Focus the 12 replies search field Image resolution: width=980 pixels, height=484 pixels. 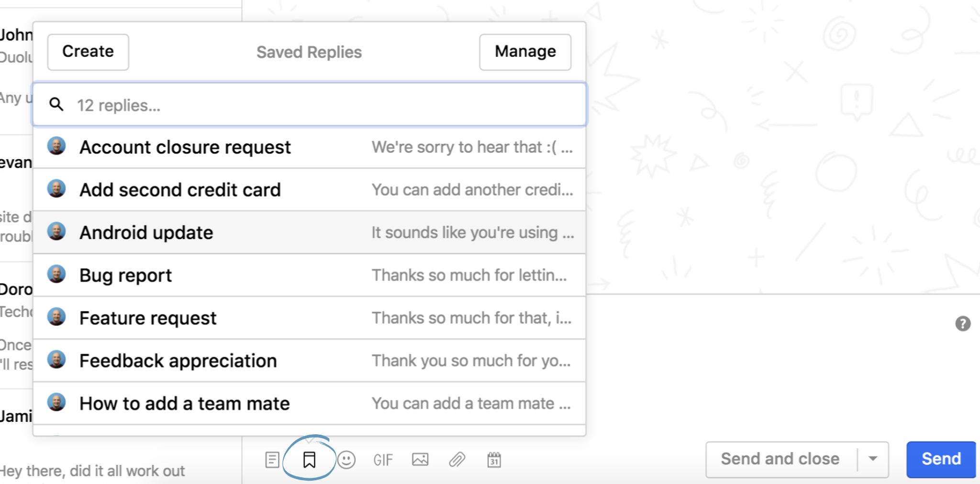coord(309,105)
